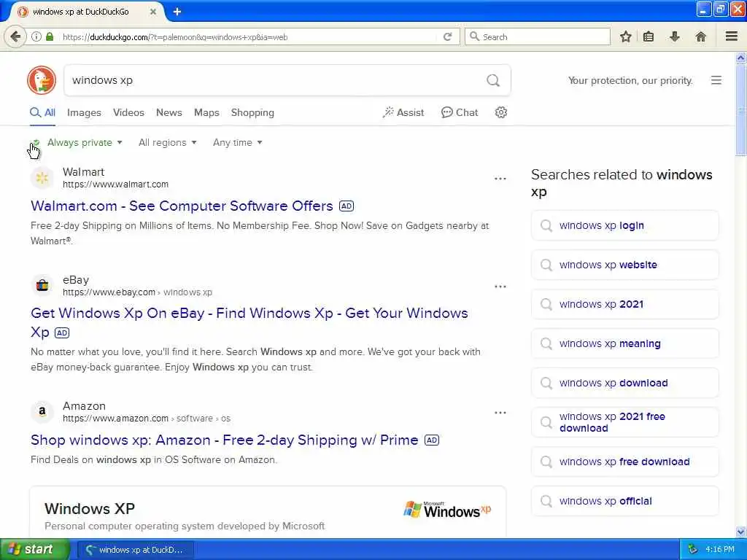Open Get Windows Xp On eBay link

(x=249, y=322)
